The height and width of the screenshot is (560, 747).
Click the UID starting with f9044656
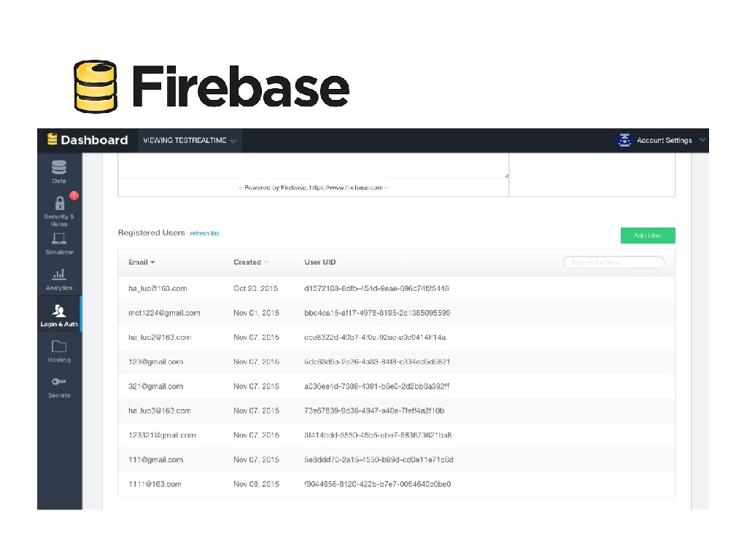point(377,484)
